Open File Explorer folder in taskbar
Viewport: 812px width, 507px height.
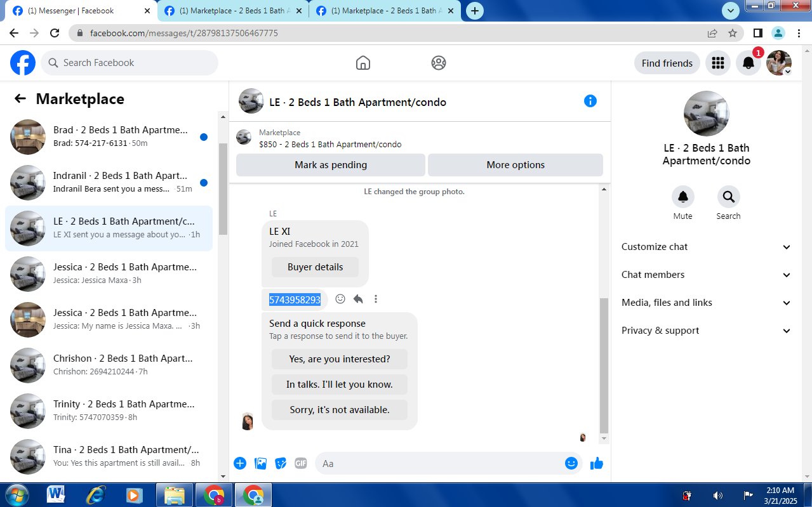click(174, 495)
